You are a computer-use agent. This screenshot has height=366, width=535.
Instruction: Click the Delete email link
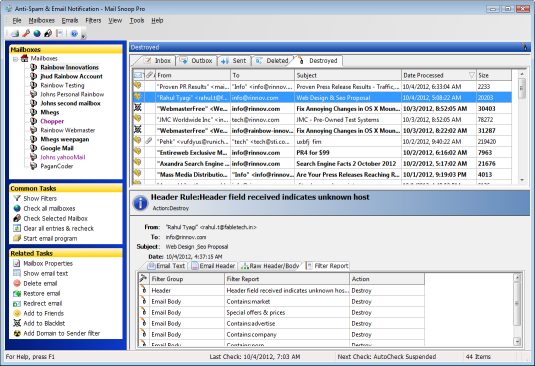point(40,283)
